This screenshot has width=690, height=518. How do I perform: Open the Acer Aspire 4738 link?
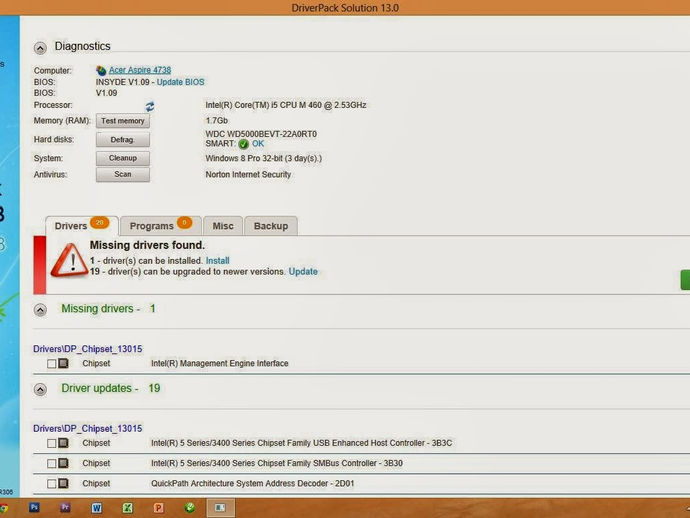[140, 70]
